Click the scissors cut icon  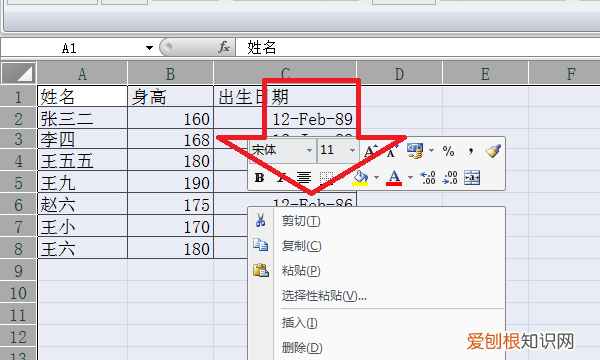click(261, 220)
